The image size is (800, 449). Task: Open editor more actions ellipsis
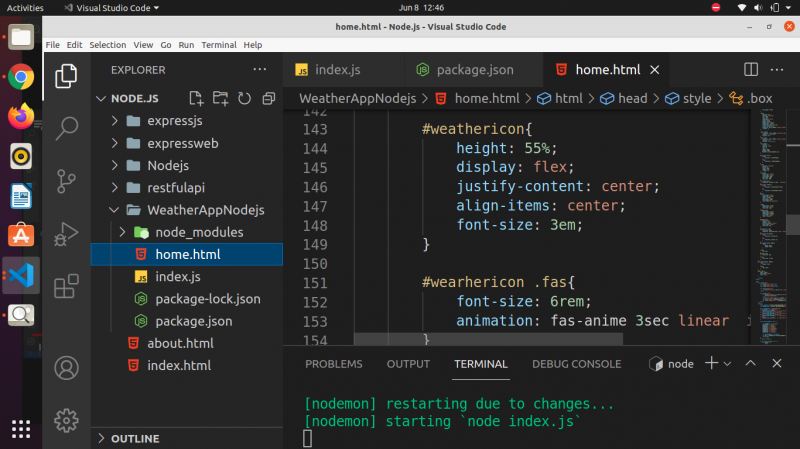[x=777, y=69]
